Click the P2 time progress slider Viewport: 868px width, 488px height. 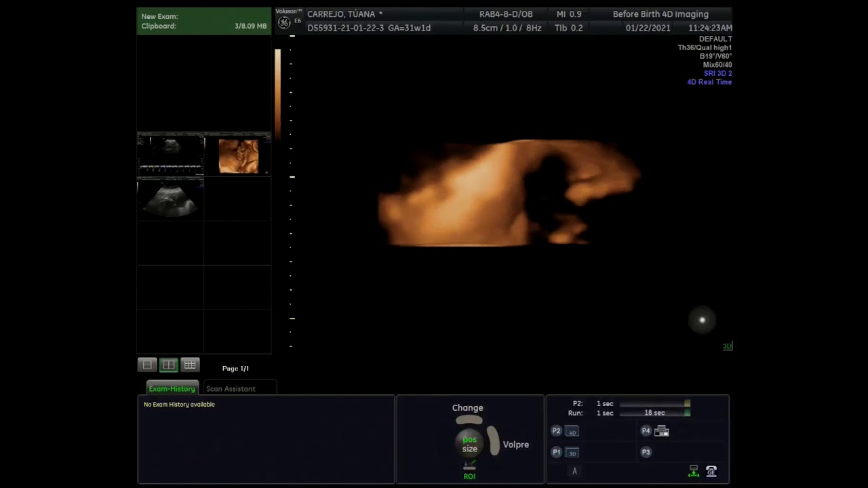655,403
